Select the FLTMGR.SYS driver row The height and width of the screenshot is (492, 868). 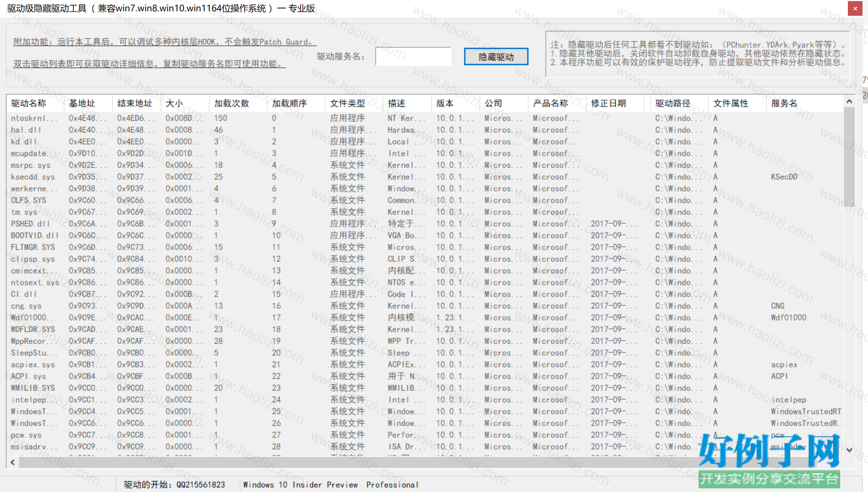pyautogui.click(x=425, y=247)
